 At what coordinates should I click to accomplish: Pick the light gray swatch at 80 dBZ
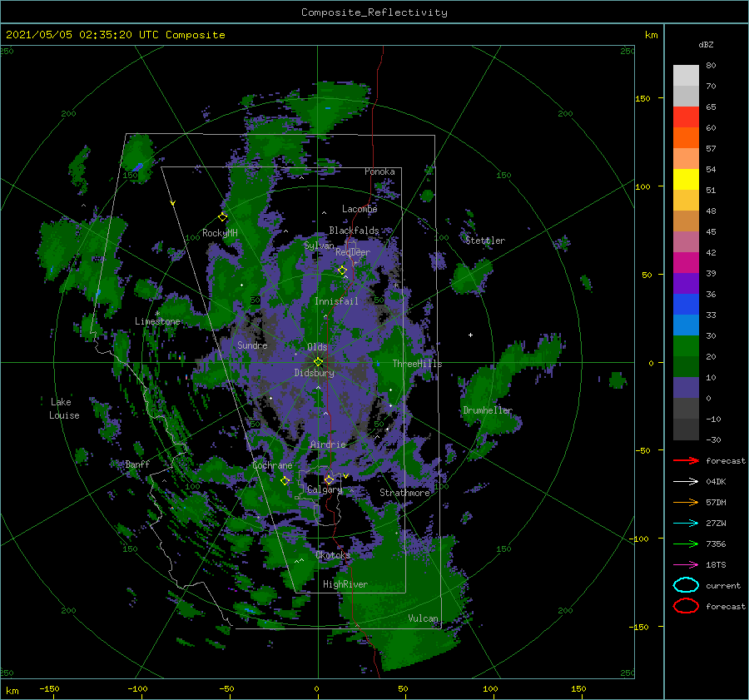pyautogui.click(x=686, y=76)
